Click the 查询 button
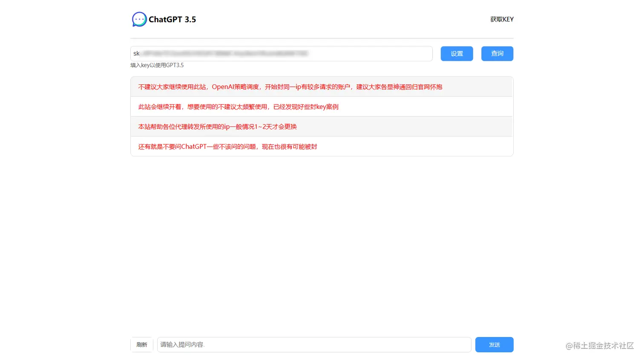Screen dimensions: 644x360 497,54
